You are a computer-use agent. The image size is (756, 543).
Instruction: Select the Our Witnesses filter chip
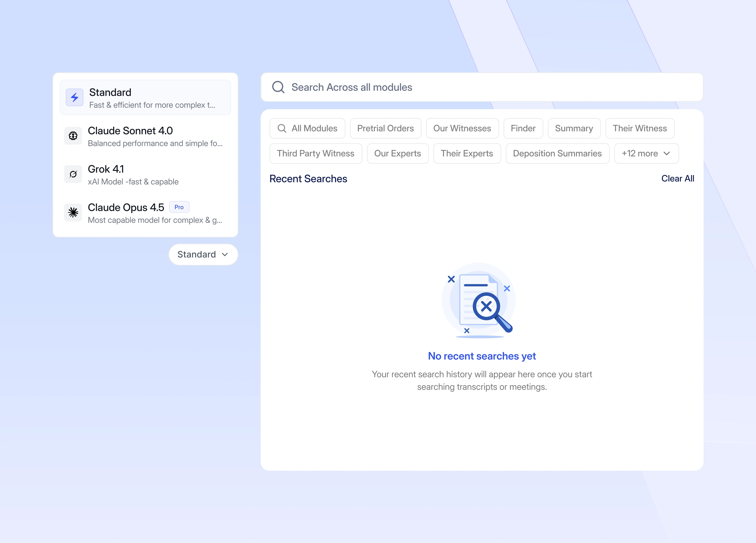[x=462, y=129]
